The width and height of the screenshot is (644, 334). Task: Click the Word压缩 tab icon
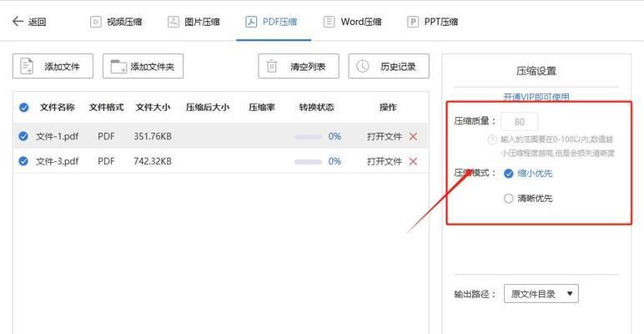329,22
